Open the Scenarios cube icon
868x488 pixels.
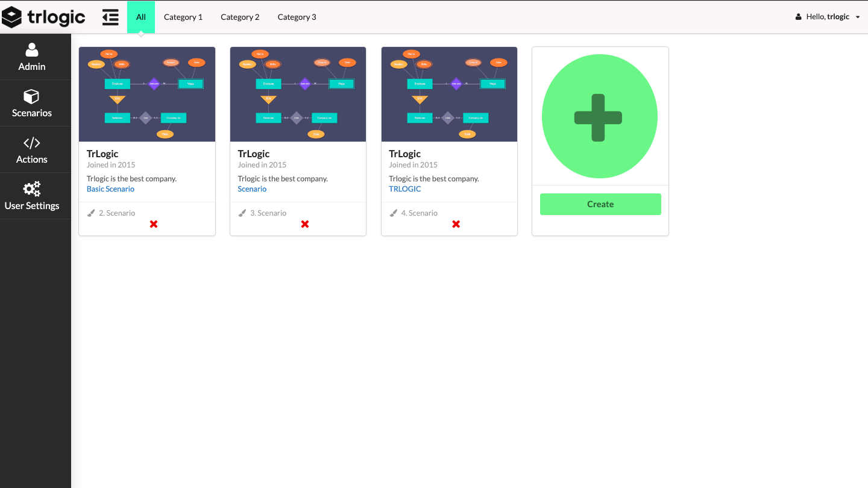tap(31, 96)
